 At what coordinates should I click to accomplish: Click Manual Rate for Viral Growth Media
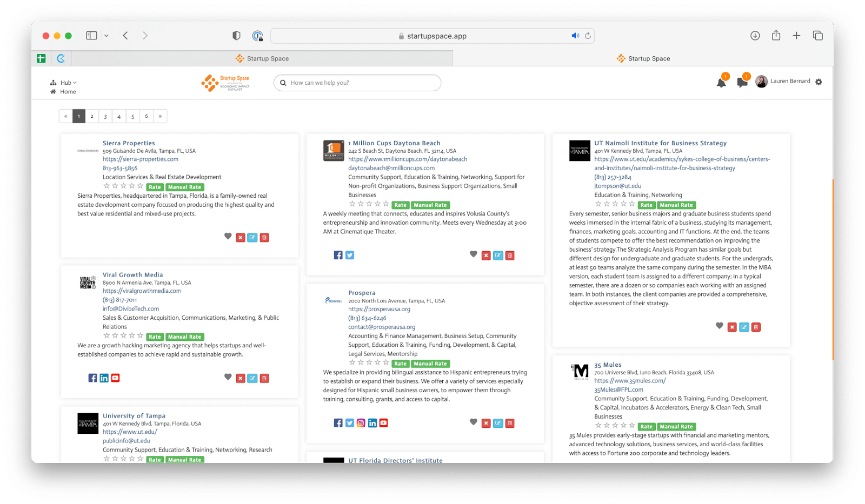(x=184, y=337)
